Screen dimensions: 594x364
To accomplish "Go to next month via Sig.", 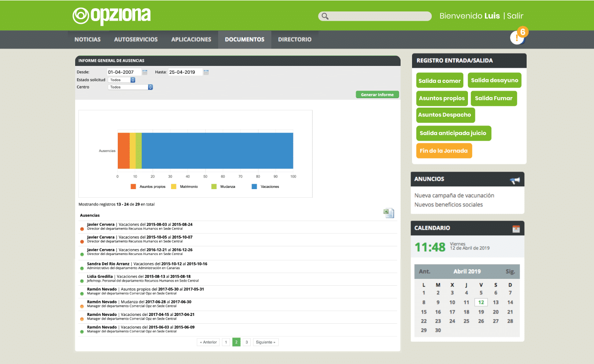I will 511,272.
